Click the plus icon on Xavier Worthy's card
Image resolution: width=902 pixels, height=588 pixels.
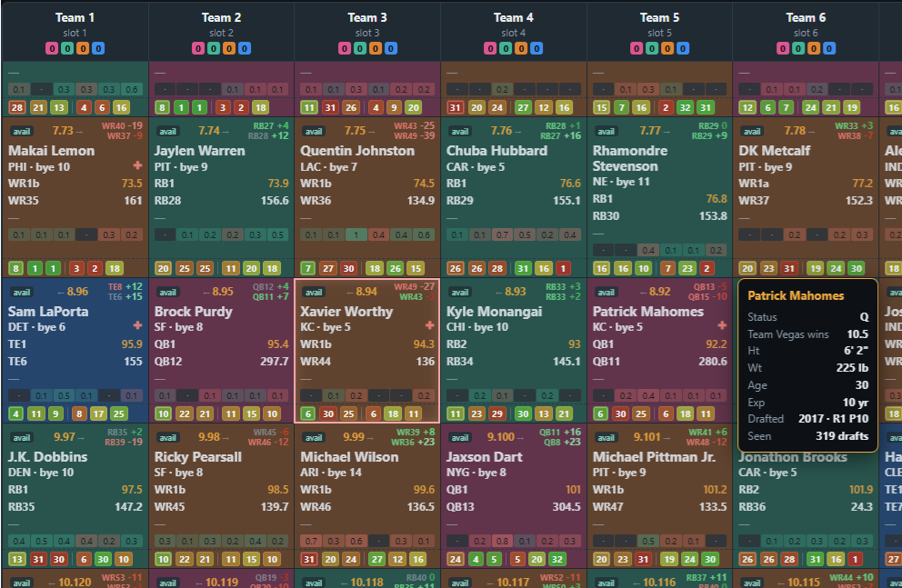(x=430, y=325)
